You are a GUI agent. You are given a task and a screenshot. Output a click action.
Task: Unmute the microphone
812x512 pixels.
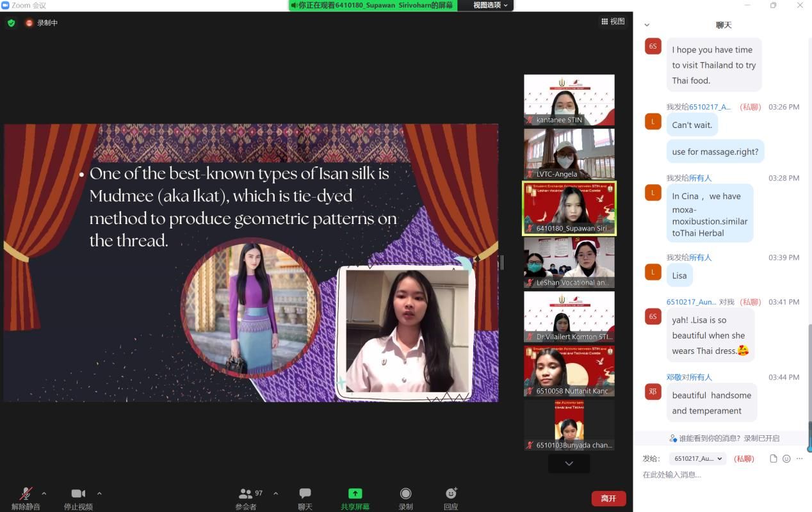click(26, 494)
